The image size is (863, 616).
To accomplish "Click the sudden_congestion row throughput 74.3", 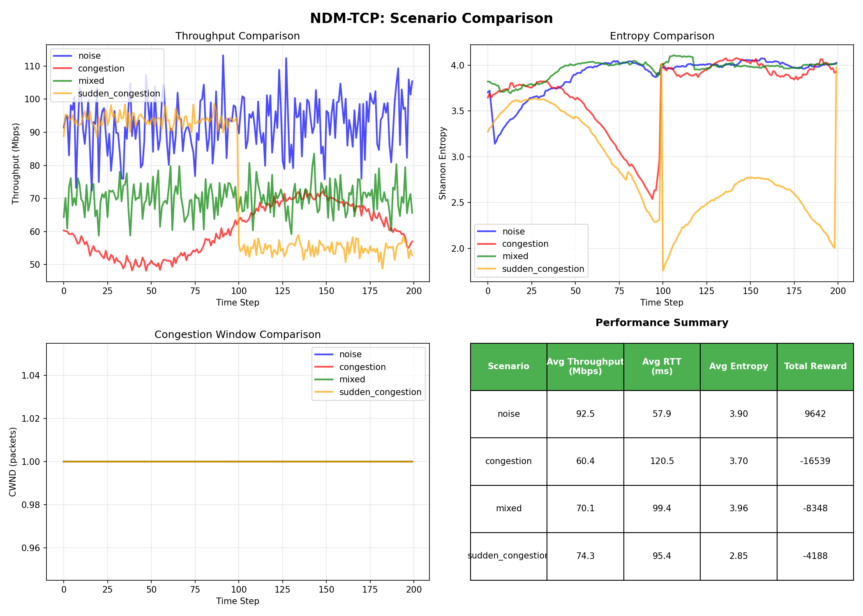I will (x=585, y=556).
